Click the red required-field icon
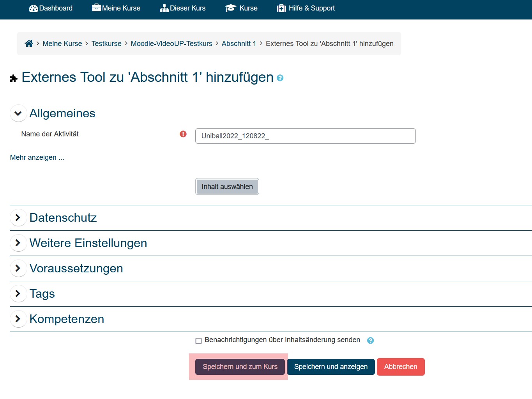This screenshot has height=399, width=532. pos(183,134)
